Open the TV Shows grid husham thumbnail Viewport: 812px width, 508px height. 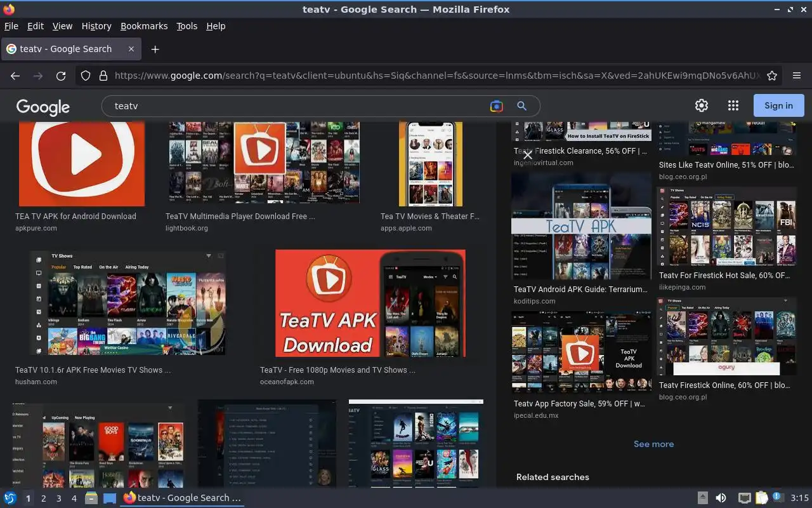128,302
